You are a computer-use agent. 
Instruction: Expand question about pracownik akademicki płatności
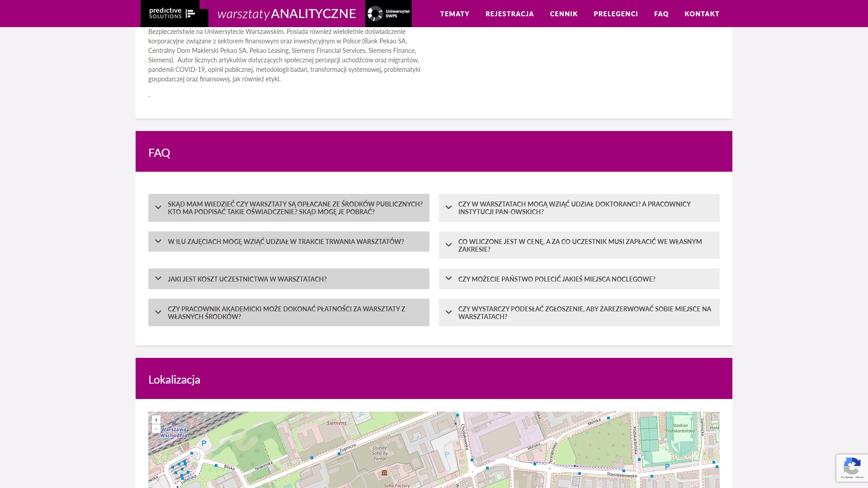(x=289, y=312)
